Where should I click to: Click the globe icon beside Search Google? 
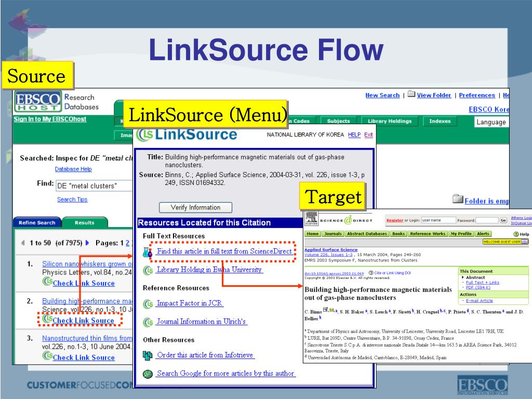148,374
